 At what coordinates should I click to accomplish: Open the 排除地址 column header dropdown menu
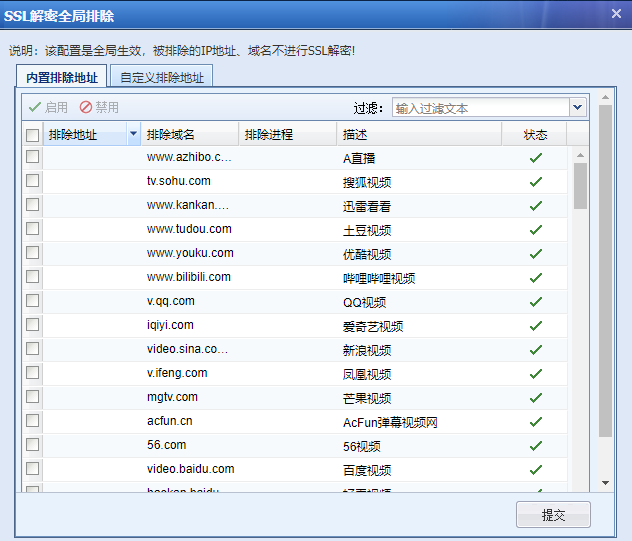pos(133,134)
